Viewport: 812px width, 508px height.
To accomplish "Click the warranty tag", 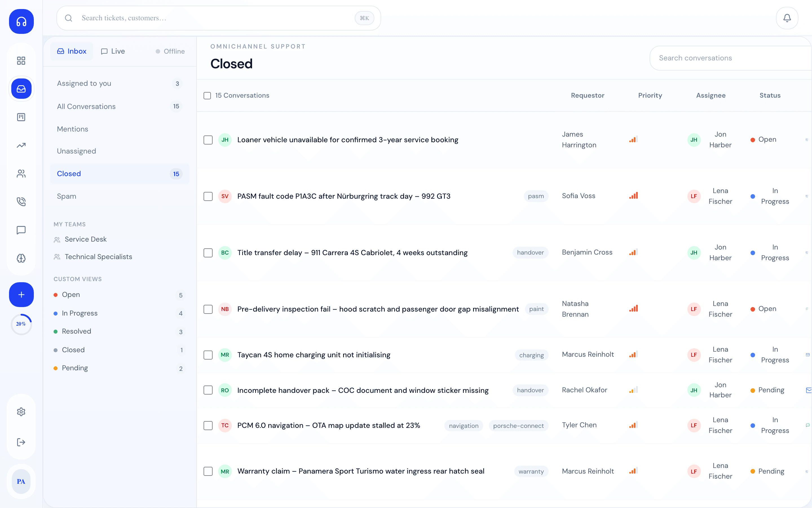I will [x=531, y=471].
